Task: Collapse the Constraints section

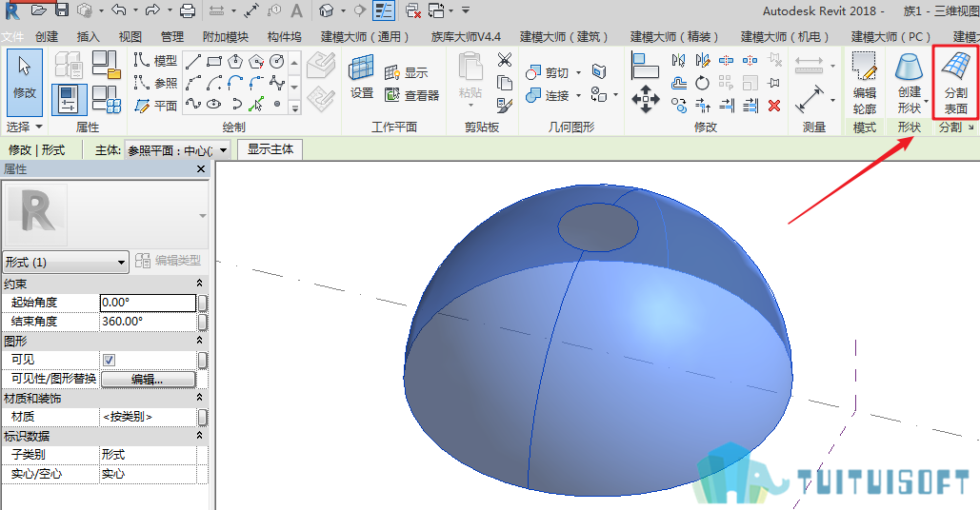Action: click(199, 284)
